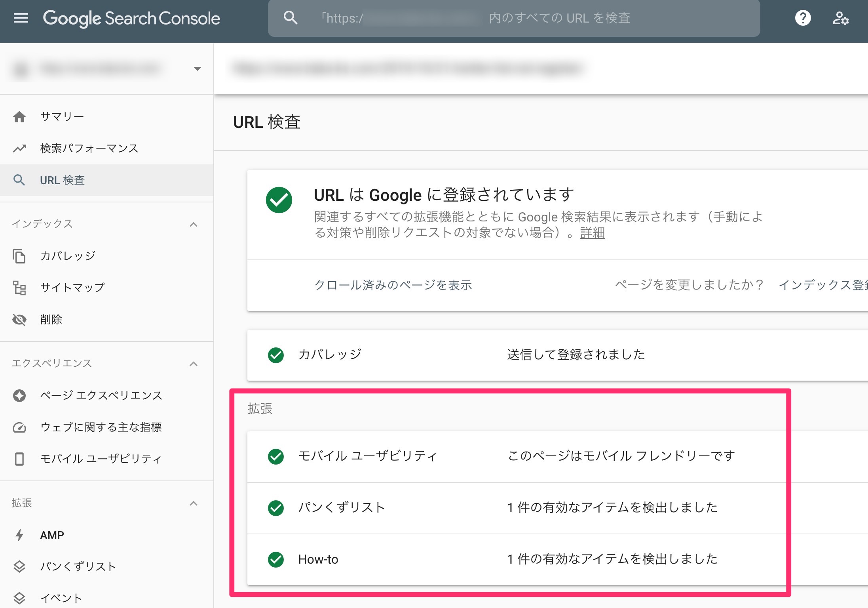
Task: Click green checkmark in How-to result row
Action: click(276, 559)
